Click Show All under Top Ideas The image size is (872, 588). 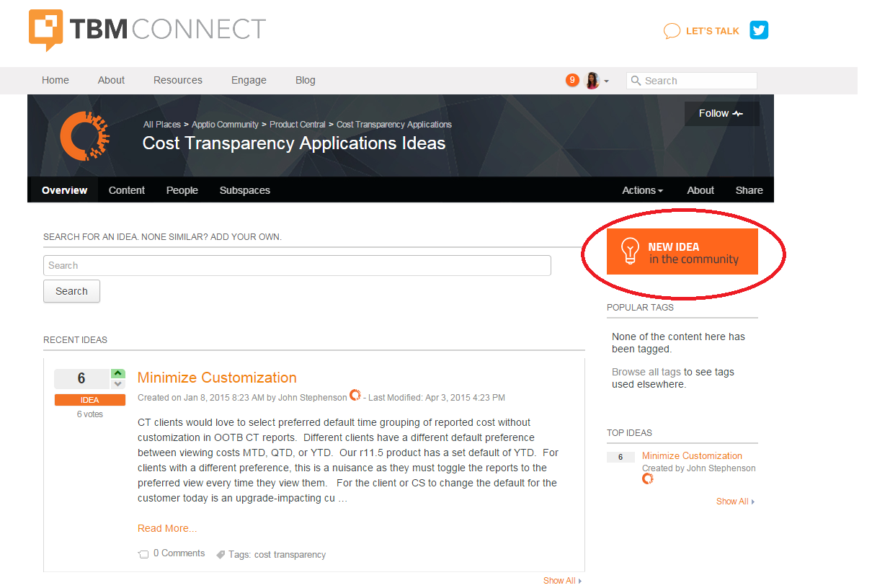735,502
